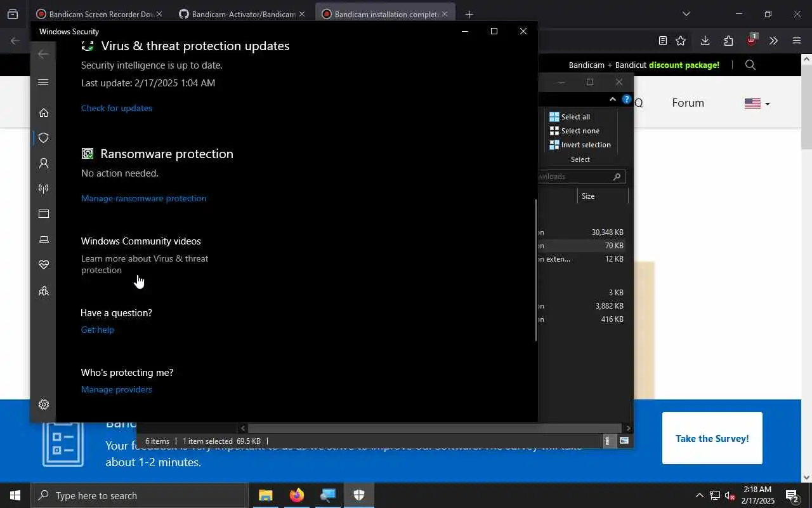Screen dimensions: 812x508
Task: Open the Windows Security hamburger menu
Action: (43, 82)
